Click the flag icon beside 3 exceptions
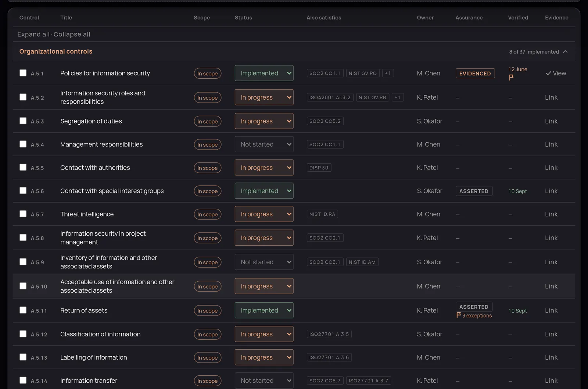Image resolution: width=588 pixels, height=389 pixels. tap(459, 315)
